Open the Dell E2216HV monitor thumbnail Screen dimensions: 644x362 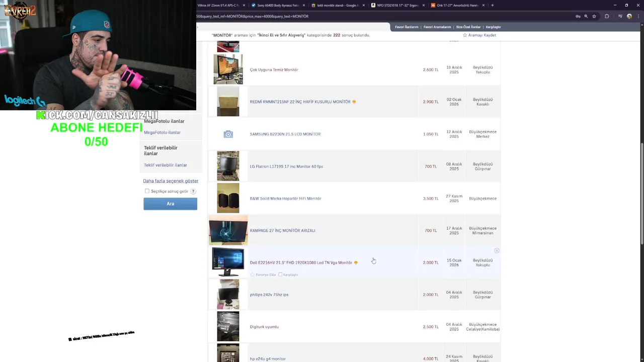[x=228, y=262]
